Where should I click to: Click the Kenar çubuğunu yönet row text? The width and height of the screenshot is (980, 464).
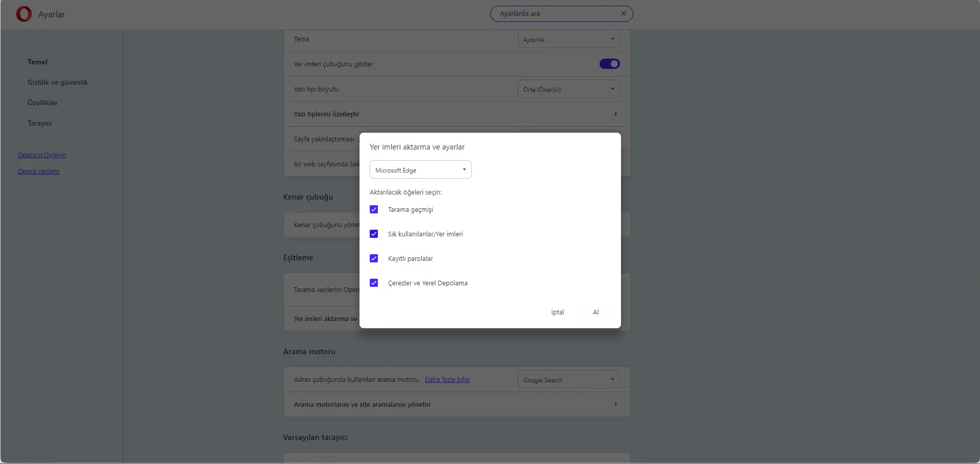pos(326,225)
